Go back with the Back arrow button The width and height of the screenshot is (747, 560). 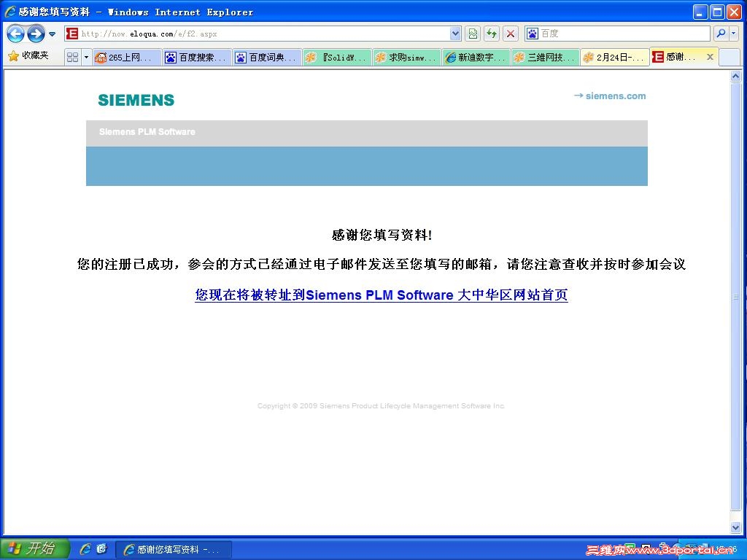click(x=15, y=34)
